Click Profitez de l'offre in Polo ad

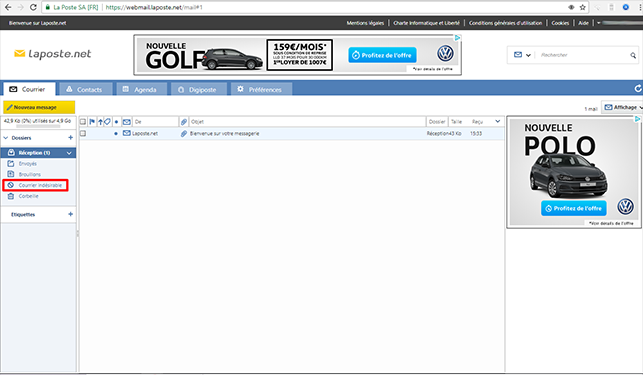(573, 208)
